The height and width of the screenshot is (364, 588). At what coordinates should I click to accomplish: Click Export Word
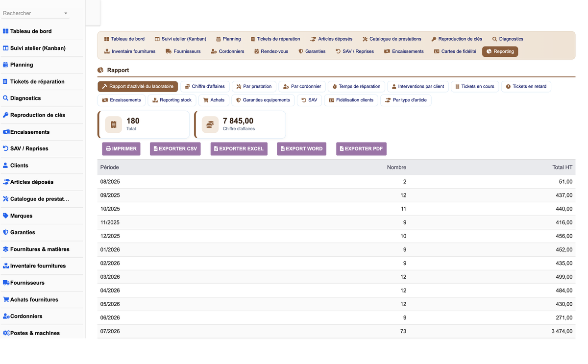[x=301, y=149]
